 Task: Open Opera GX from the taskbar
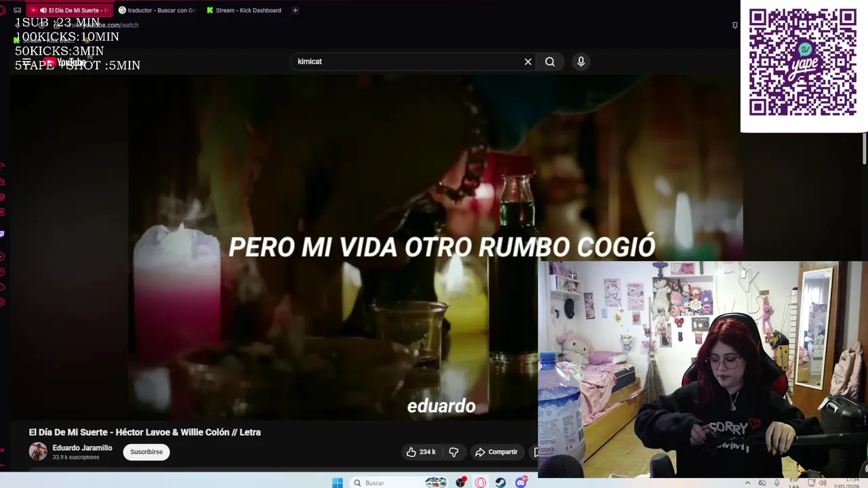480,483
